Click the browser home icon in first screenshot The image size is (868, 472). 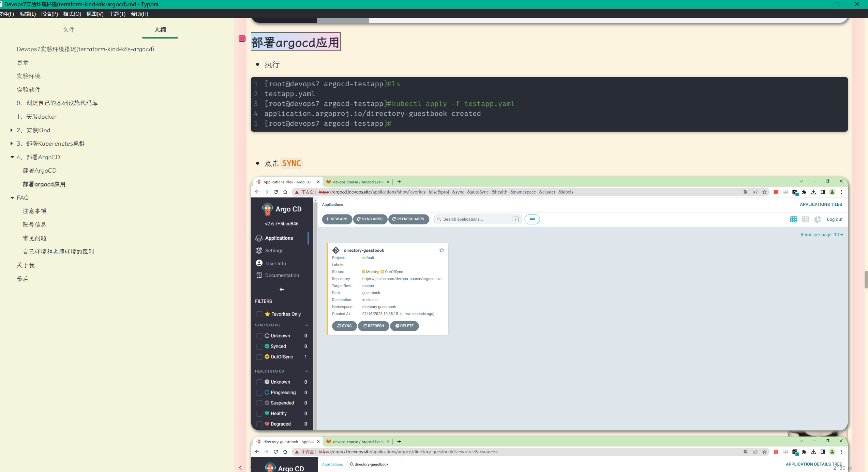pyautogui.click(x=285, y=192)
